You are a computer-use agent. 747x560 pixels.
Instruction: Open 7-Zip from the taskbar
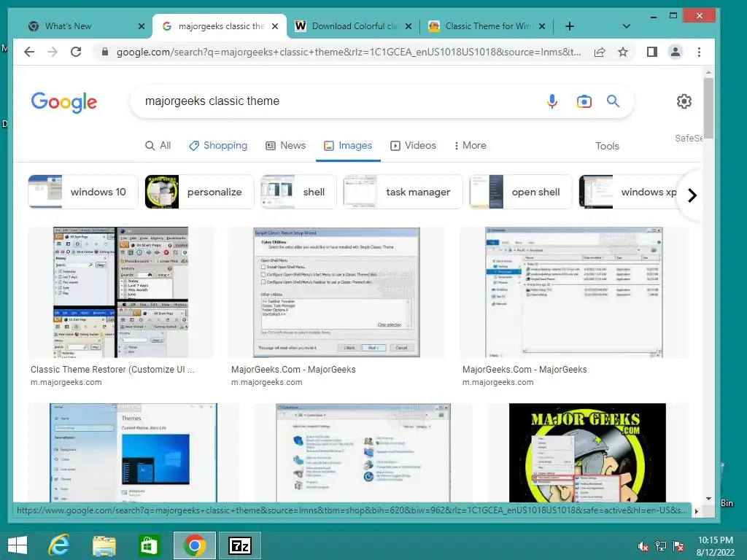tap(239, 545)
